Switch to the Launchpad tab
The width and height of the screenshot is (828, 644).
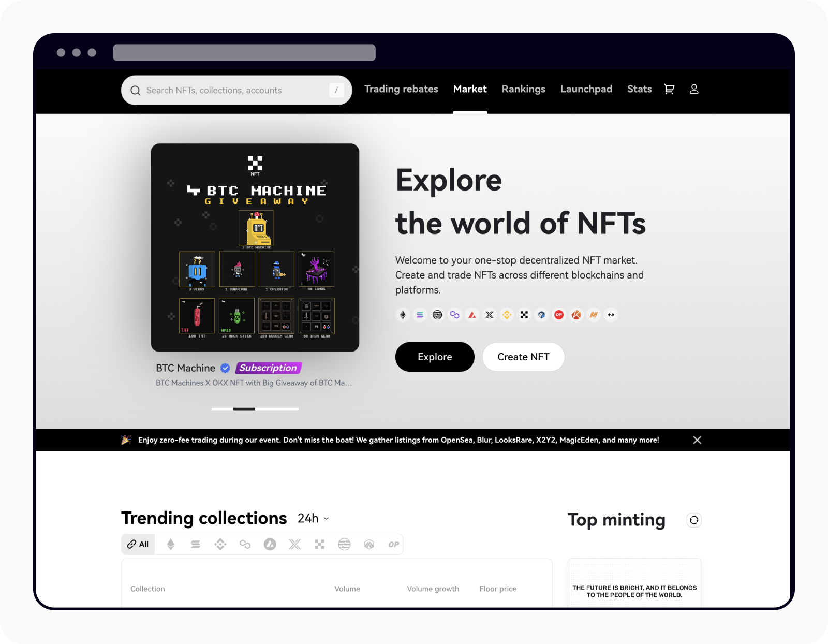(x=586, y=89)
